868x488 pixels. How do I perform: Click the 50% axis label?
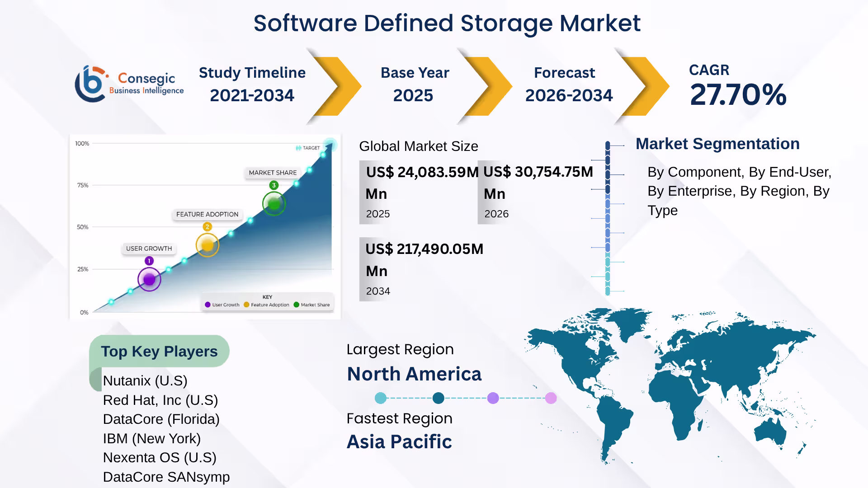tap(83, 227)
